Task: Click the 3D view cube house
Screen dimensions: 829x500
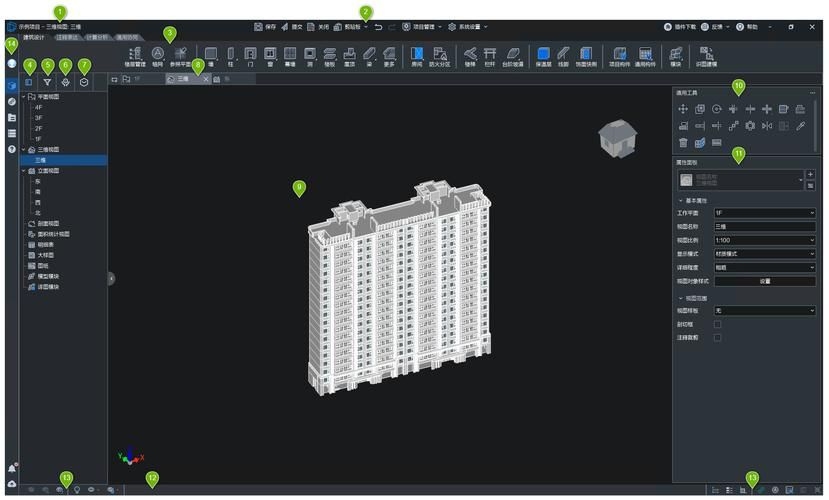Action: click(613, 139)
